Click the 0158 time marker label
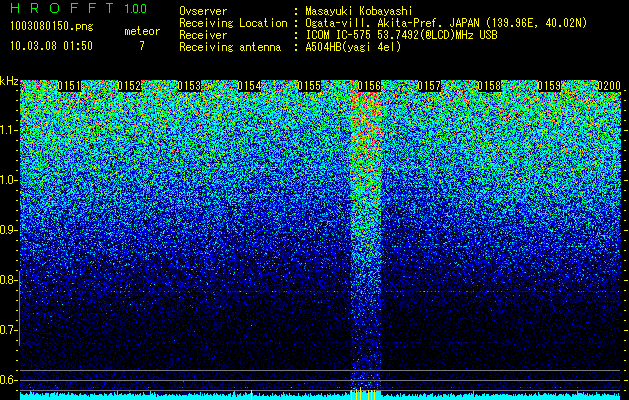 489,86
